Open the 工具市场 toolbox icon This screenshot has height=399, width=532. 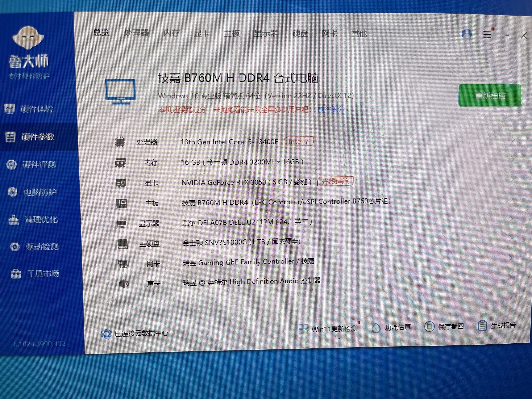tap(16, 274)
